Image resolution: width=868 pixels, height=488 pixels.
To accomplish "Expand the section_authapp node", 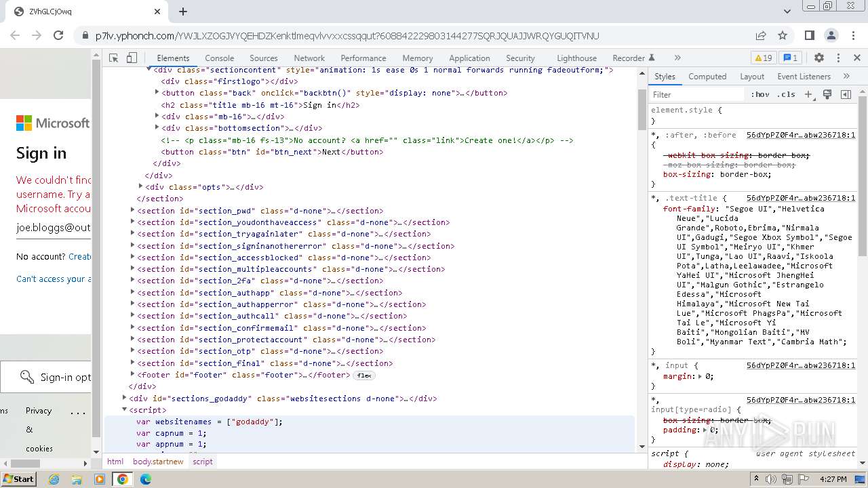I will click(133, 293).
